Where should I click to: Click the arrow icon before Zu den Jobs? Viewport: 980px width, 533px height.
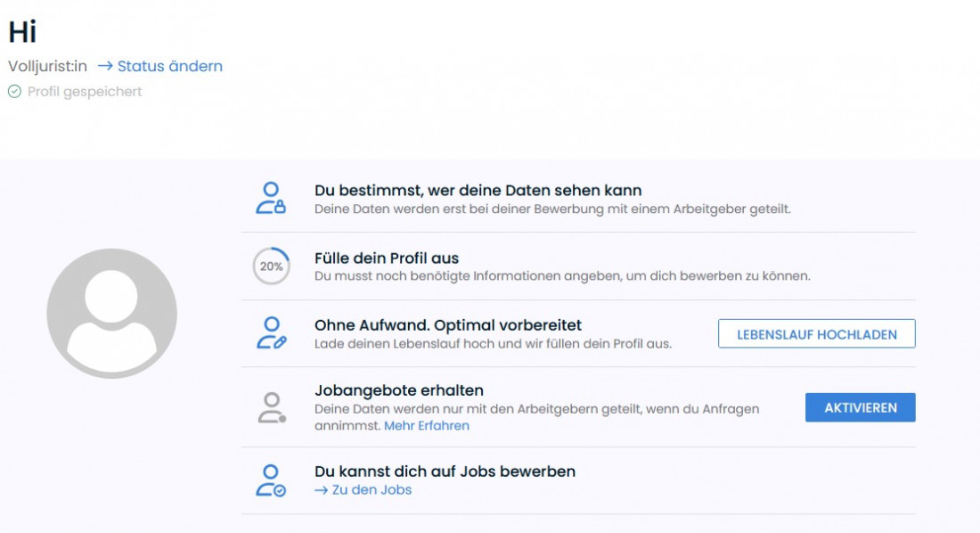323,489
